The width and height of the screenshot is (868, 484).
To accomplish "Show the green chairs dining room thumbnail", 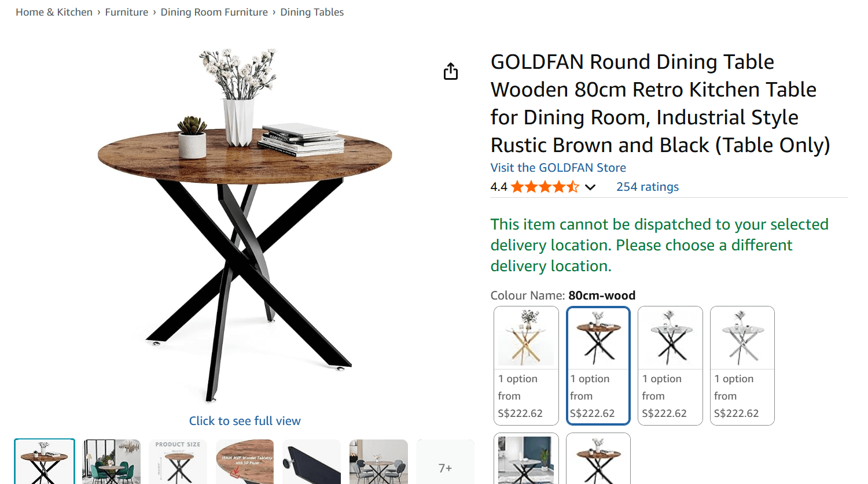I will pyautogui.click(x=112, y=462).
